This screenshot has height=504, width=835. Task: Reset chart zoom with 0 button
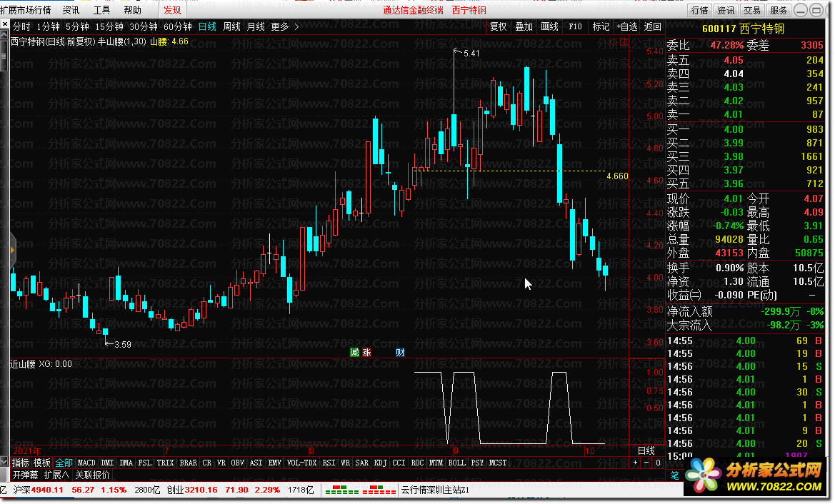click(x=658, y=463)
